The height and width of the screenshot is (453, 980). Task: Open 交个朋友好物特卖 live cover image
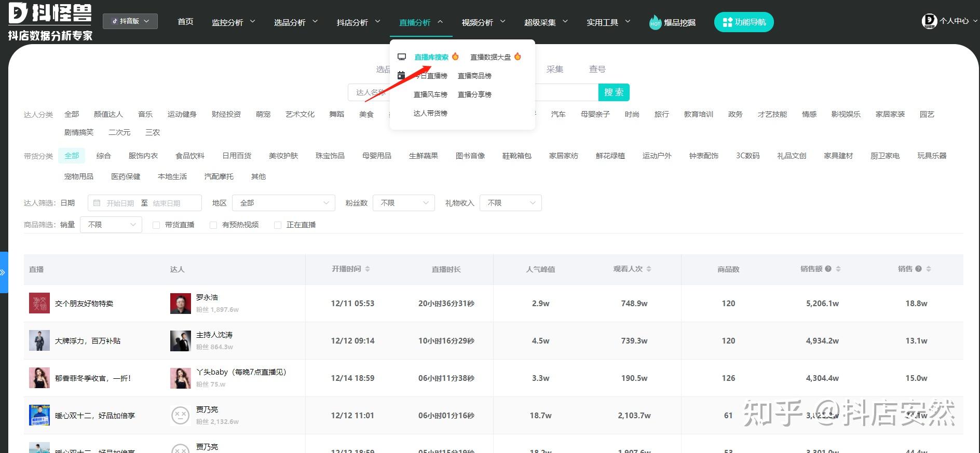pyautogui.click(x=39, y=304)
